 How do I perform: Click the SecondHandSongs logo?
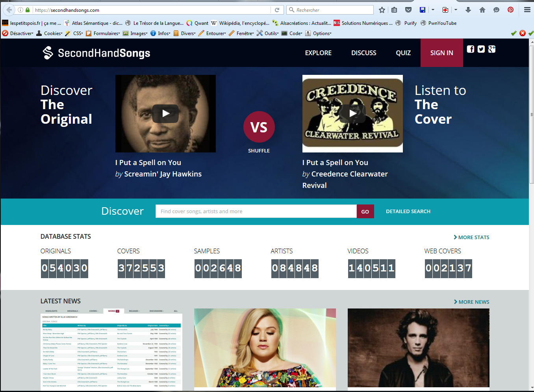96,53
